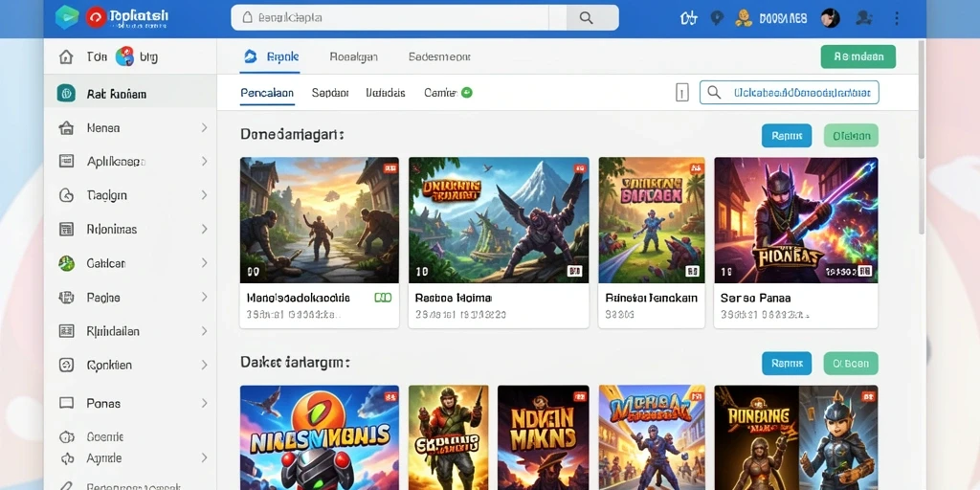This screenshot has width=980, height=490.
Task: Expand the Aphlkeaea chevron
Action: [x=204, y=161]
